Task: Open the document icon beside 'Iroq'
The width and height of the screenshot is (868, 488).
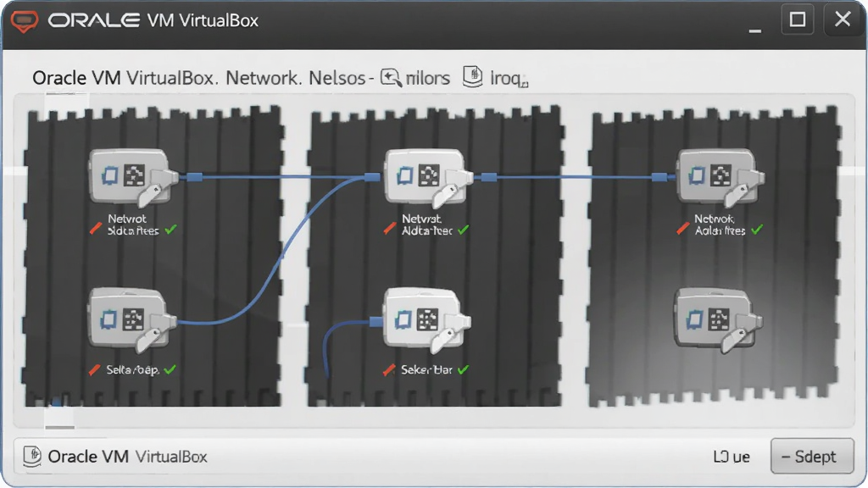Action: [x=472, y=77]
